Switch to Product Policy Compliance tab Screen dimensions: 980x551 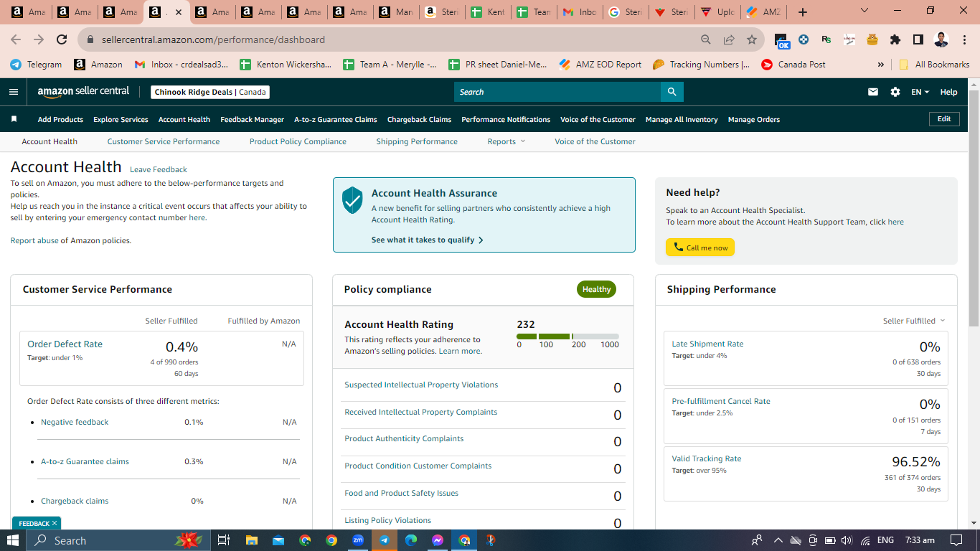(x=298, y=141)
